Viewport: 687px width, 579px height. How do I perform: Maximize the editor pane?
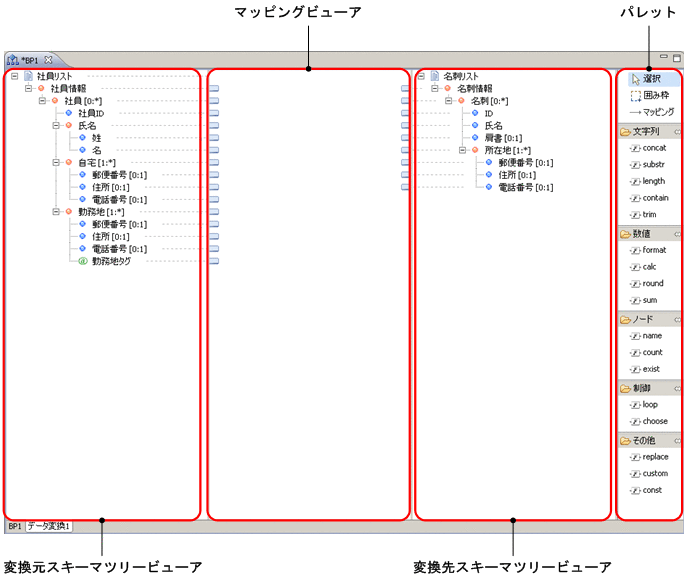[x=677, y=58]
